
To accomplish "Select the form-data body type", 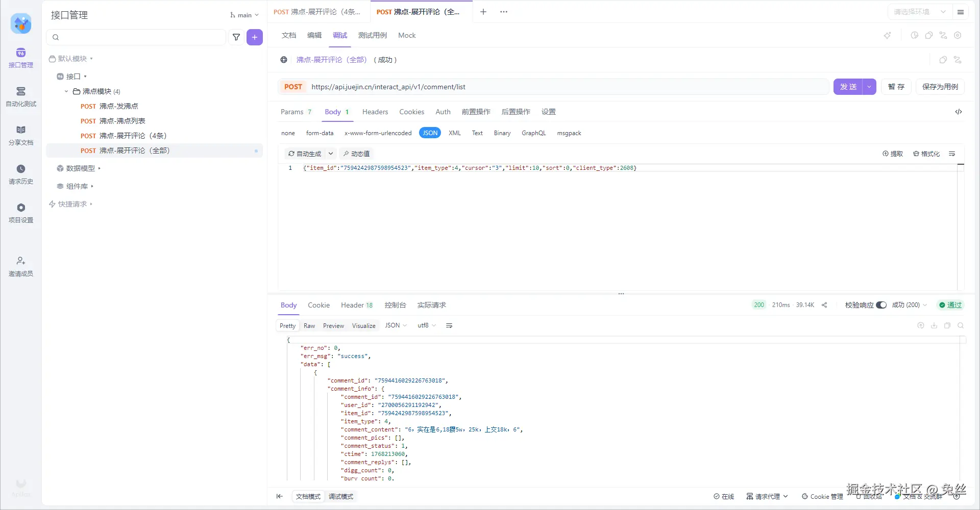I will point(320,133).
